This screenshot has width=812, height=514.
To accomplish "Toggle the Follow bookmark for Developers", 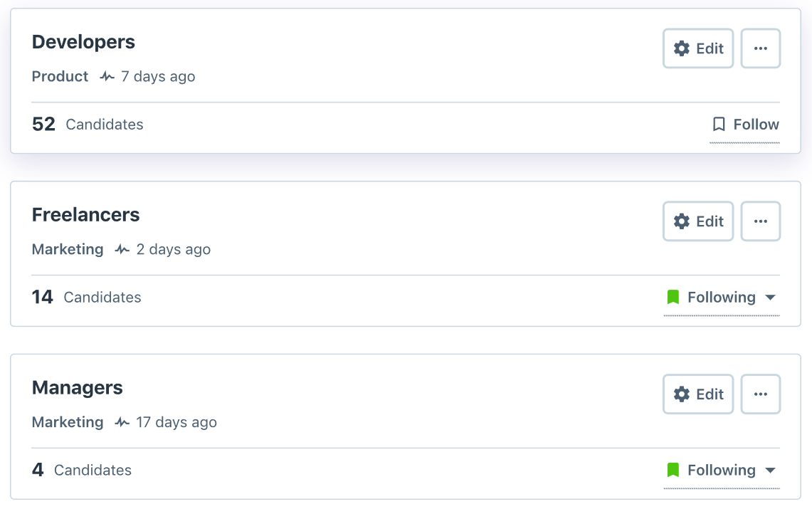I will pyautogui.click(x=719, y=125).
